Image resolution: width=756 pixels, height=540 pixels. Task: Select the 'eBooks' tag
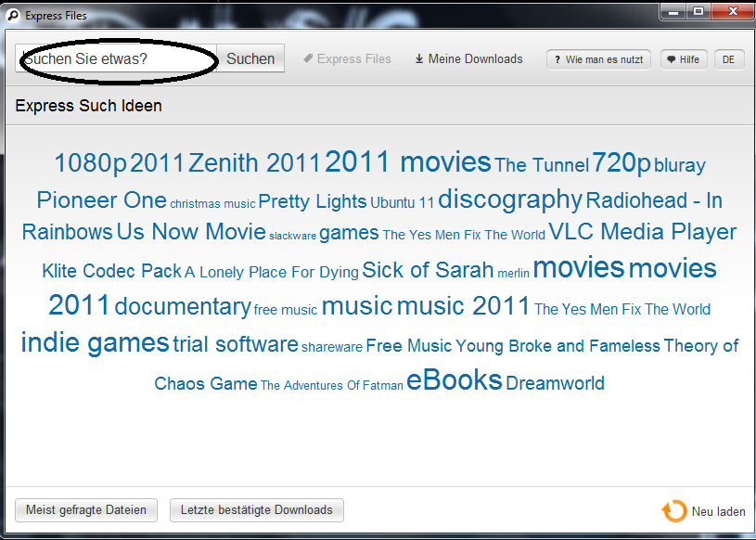coord(455,379)
